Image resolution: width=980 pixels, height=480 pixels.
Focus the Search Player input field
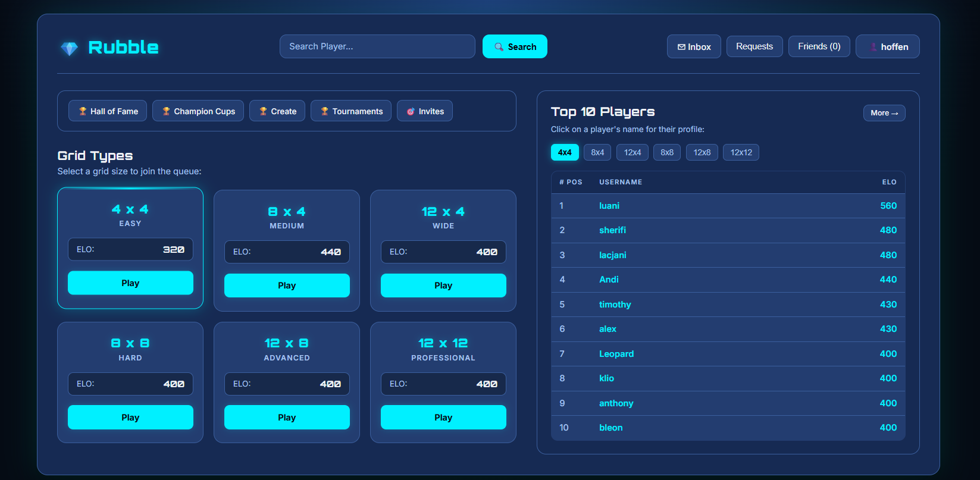(377, 46)
